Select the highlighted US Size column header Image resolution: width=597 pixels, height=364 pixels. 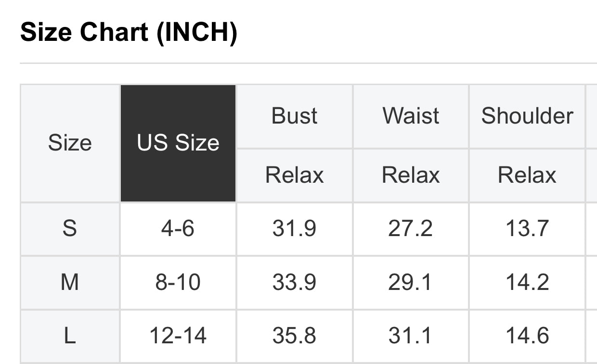tap(178, 143)
